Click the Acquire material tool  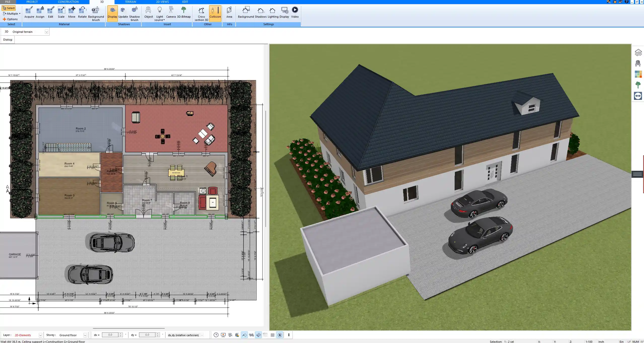coord(29,13)
